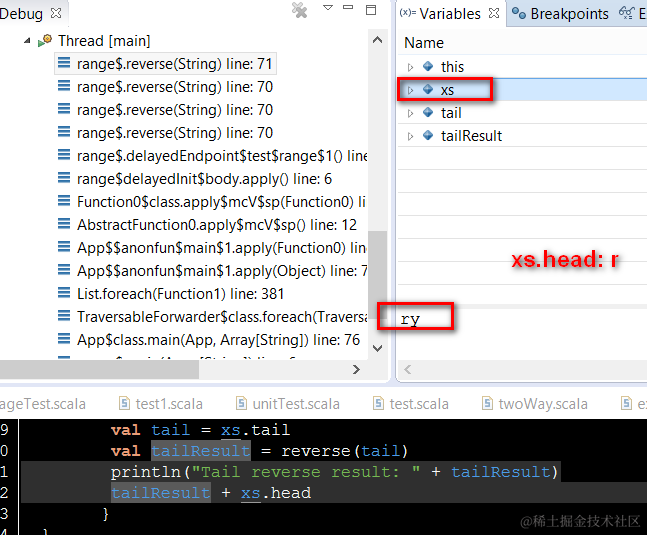The height and width of the screenshot is (535, 647).
Task: Open the test.scala editor tab
Action: [419, 404]
